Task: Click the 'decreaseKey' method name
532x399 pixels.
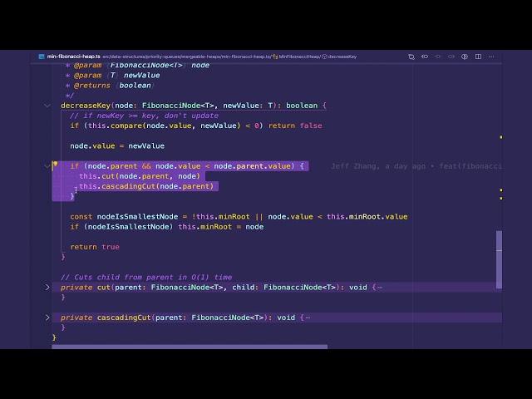Action: pyautogui.click(x=86, y=106)
